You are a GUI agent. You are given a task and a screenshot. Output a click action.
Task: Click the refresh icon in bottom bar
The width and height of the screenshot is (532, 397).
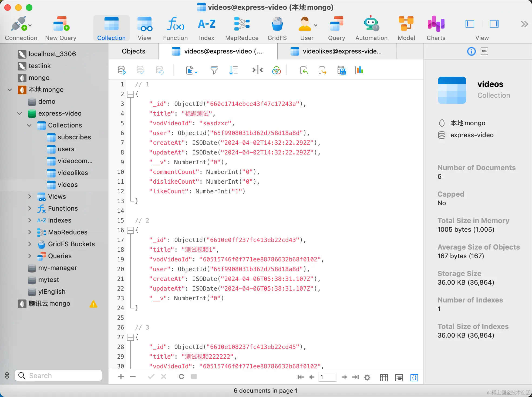click(x=181, y=376)
